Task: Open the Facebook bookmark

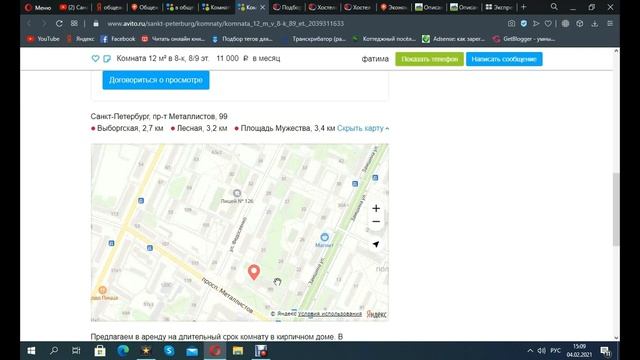Action: (118, 39)
